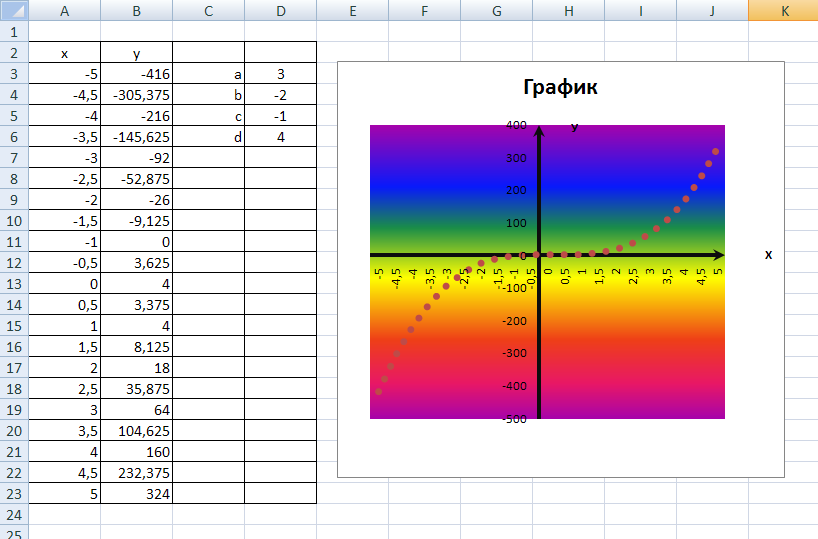The width and height of the screenshot is (818, 539).
Task: Click the topmost data point on the chart
Action: [x=715, y=152]
